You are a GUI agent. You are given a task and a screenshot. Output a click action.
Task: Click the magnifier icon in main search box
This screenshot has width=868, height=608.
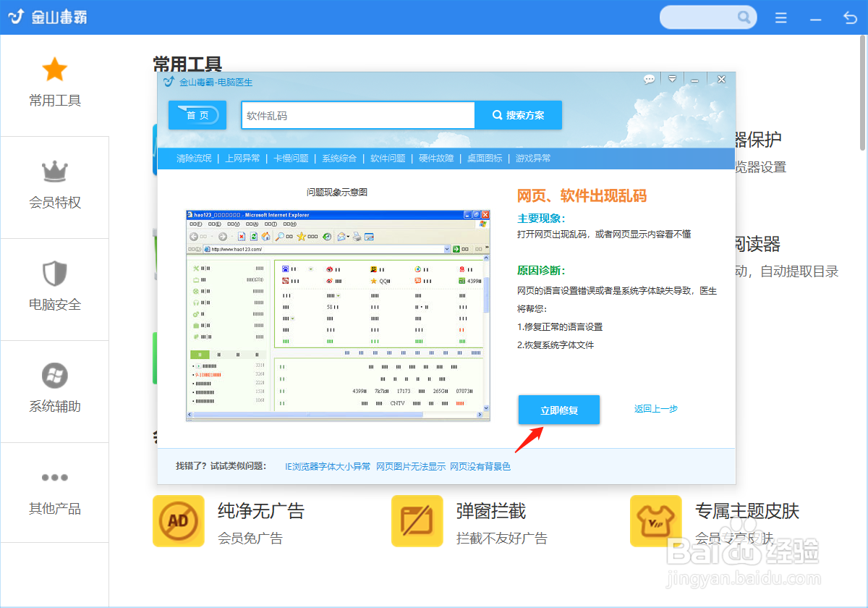pos(744,17)
